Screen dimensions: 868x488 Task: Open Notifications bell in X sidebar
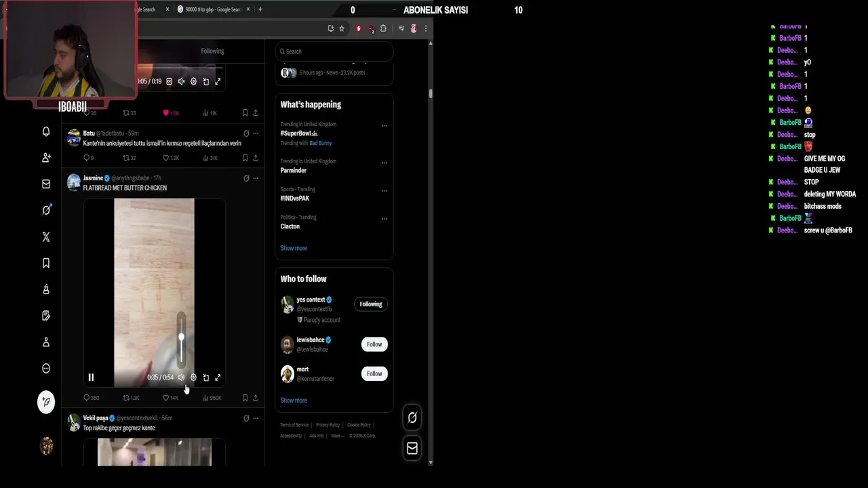pos(46,131)
